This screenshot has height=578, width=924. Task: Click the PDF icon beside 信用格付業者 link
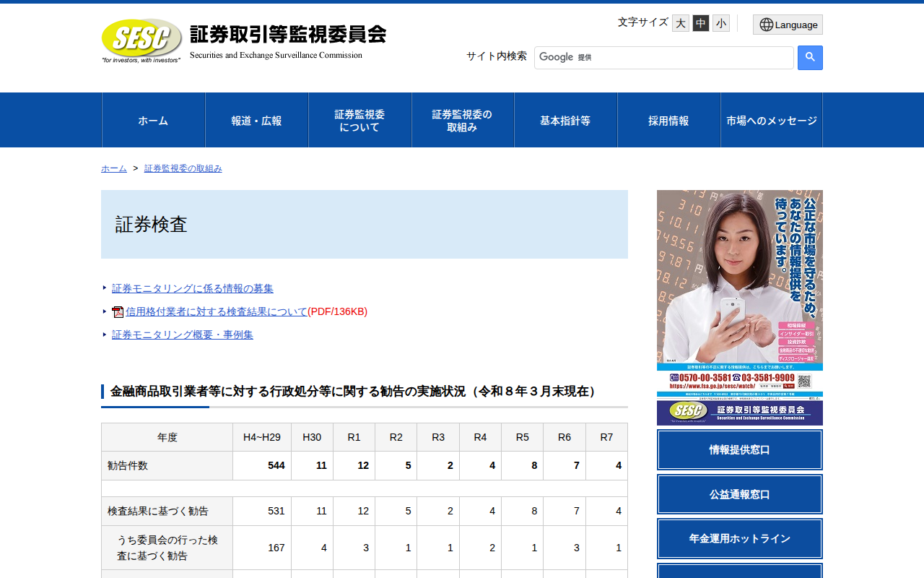(118, 312)
